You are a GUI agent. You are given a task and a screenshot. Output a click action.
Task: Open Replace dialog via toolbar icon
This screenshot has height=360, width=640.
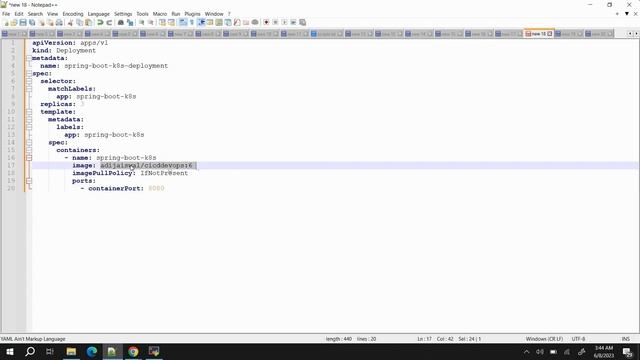(130, 22)
